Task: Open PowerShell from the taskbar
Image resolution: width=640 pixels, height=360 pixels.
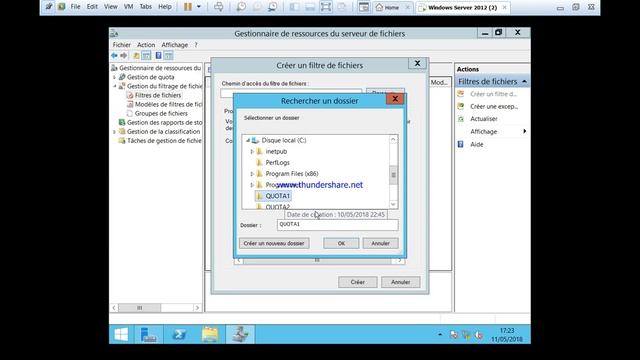Action: pyautogui.click(x=179, y=335)
